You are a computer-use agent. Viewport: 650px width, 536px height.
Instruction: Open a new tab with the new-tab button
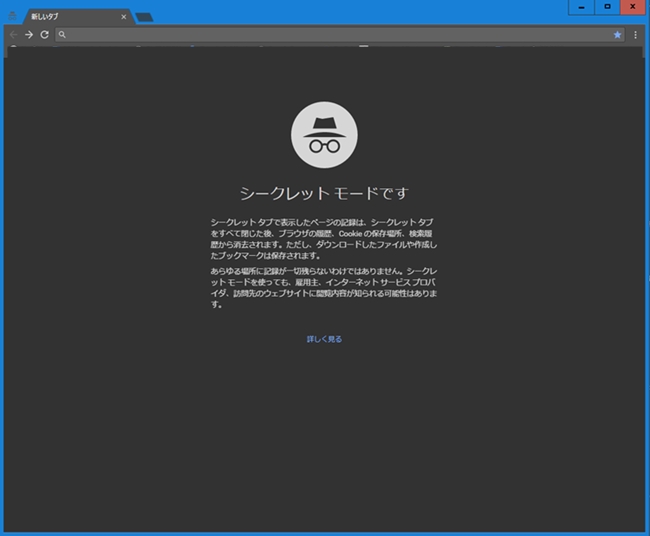pyautogui.click(x=144, y=17)
